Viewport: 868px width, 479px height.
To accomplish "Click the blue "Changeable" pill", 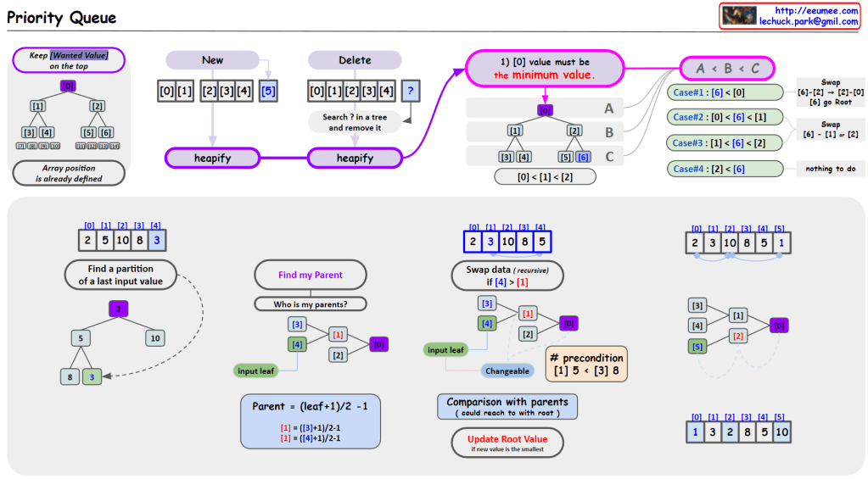I will point(507,370).
